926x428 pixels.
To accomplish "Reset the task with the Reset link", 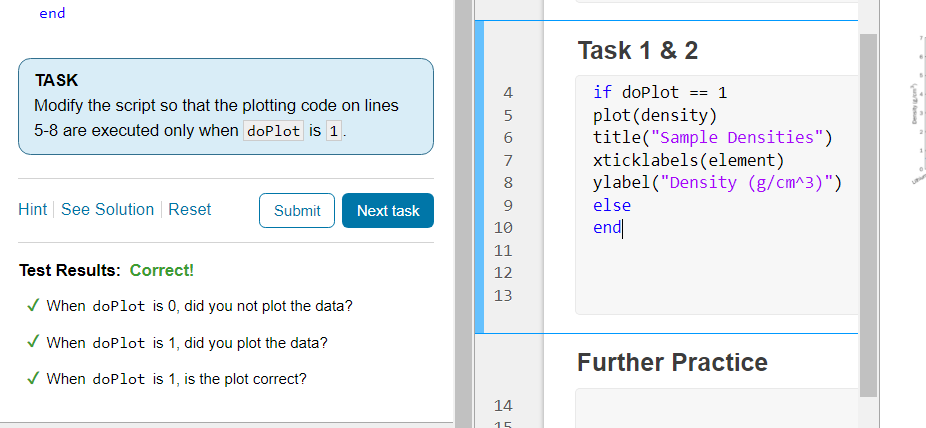I will click(x=189, y=209).
